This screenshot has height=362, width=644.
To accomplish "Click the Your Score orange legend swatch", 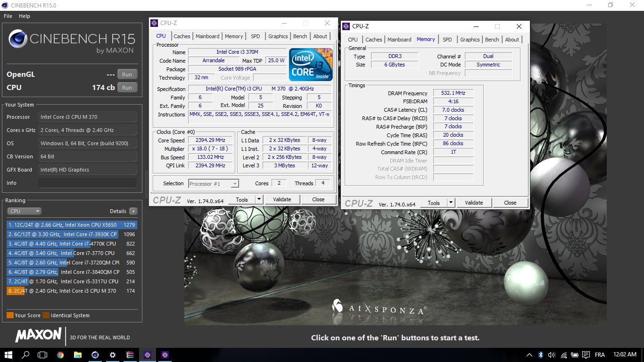I will tap(10, 315).
